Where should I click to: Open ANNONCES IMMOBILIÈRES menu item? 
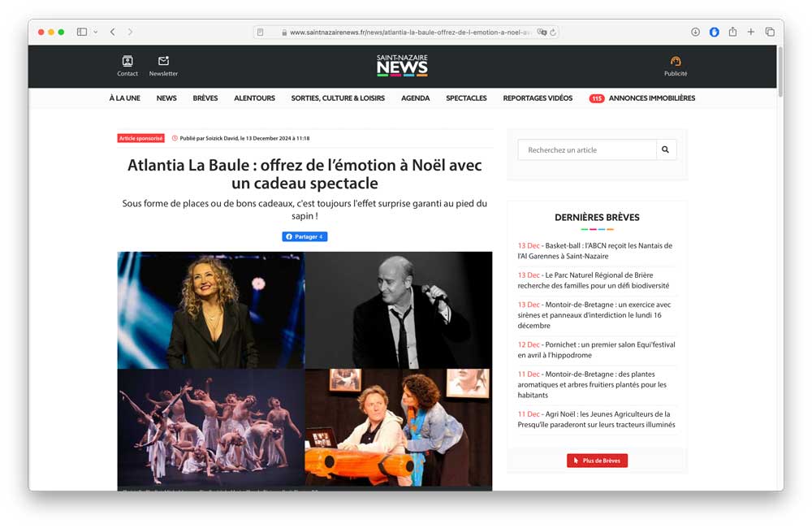pyautogui.click(x=651, y=98)
